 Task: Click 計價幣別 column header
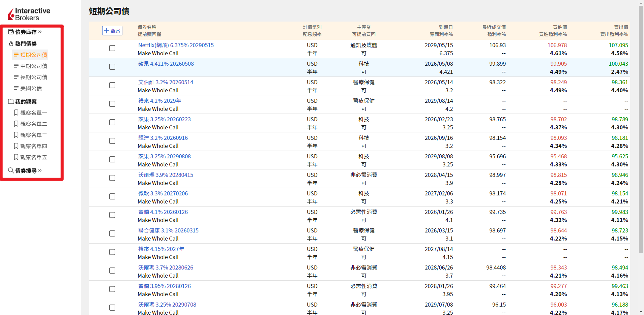click(312, 27)
